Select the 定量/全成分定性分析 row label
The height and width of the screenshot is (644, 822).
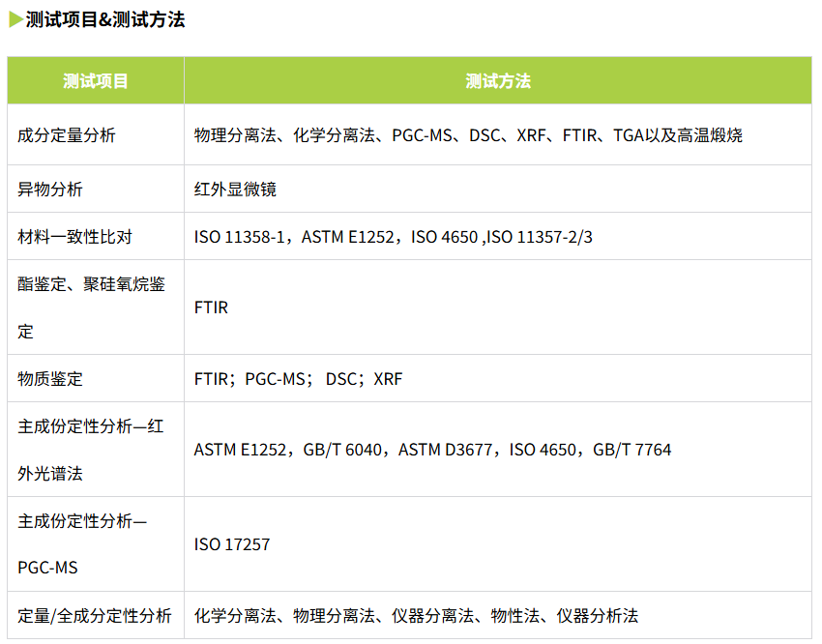(x=95, y=616)
